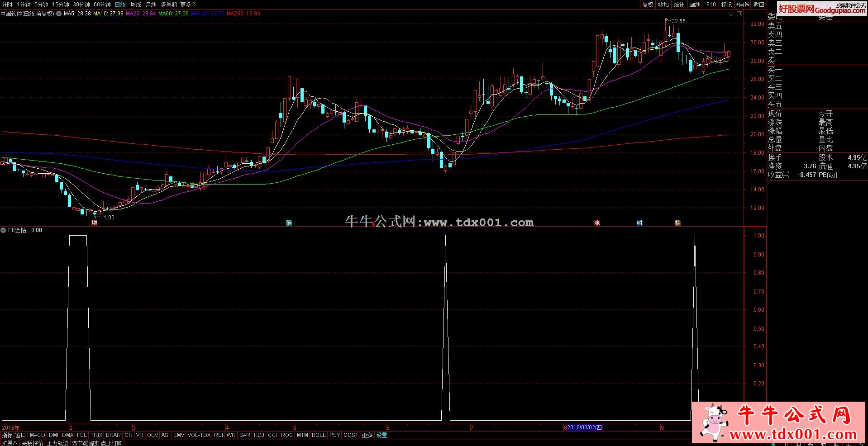Switch to the ROC indicator

(x=287, y=435)
